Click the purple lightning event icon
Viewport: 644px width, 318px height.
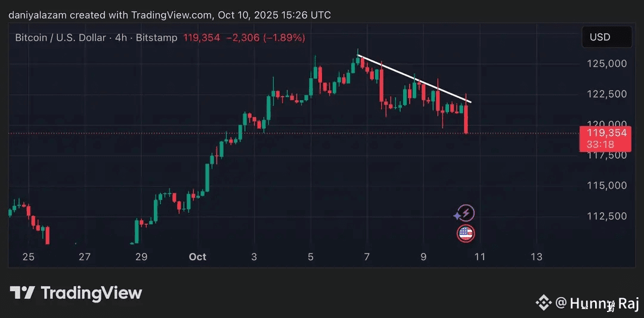(x=466, y=213)
